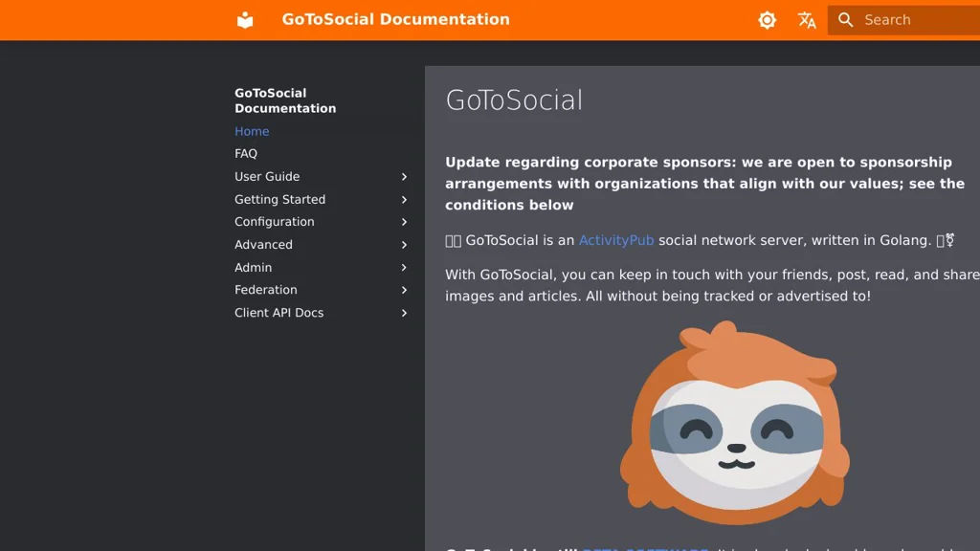
Task: Click the GoToSocial docs logo icon
Action: 246,20
